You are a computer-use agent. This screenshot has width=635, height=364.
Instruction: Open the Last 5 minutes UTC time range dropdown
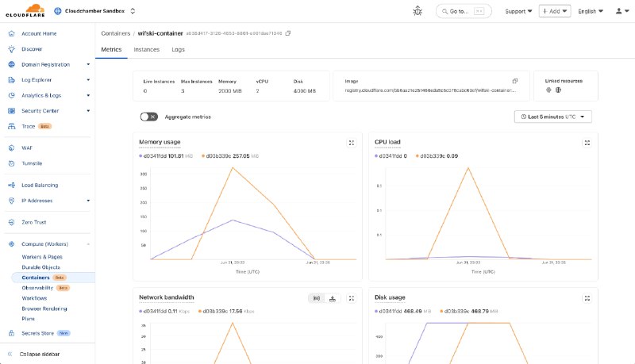click(552, 117)
